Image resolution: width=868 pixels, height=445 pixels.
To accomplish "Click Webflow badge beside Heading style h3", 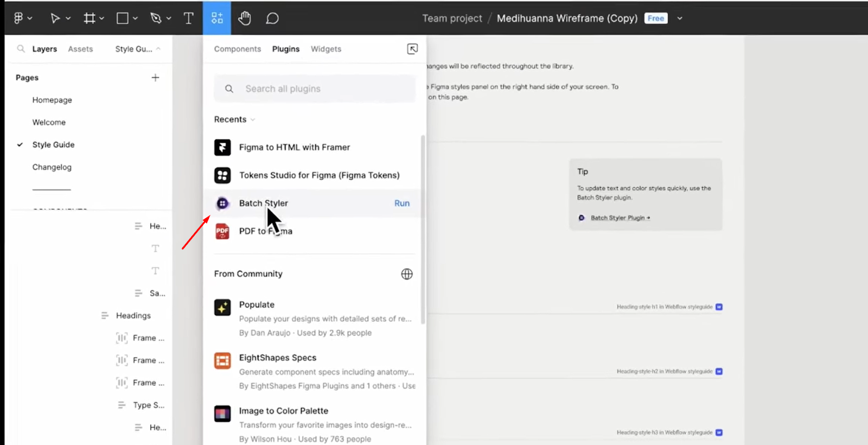I will 719,433.
